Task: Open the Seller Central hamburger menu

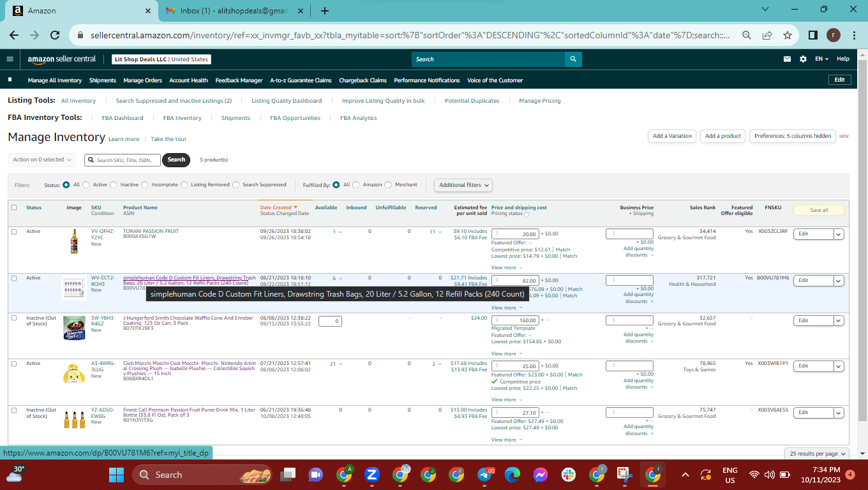Action: coord(10,59)
